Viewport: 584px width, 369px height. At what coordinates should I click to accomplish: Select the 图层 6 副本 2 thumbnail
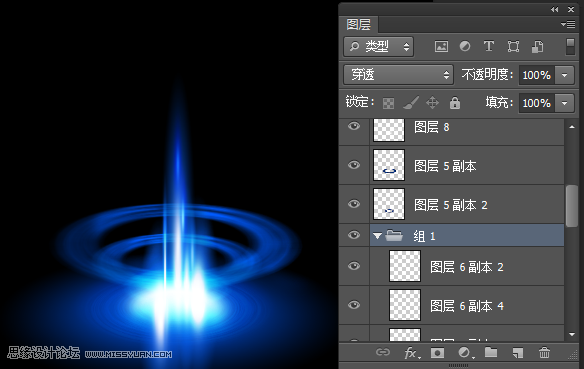(405, 266)
